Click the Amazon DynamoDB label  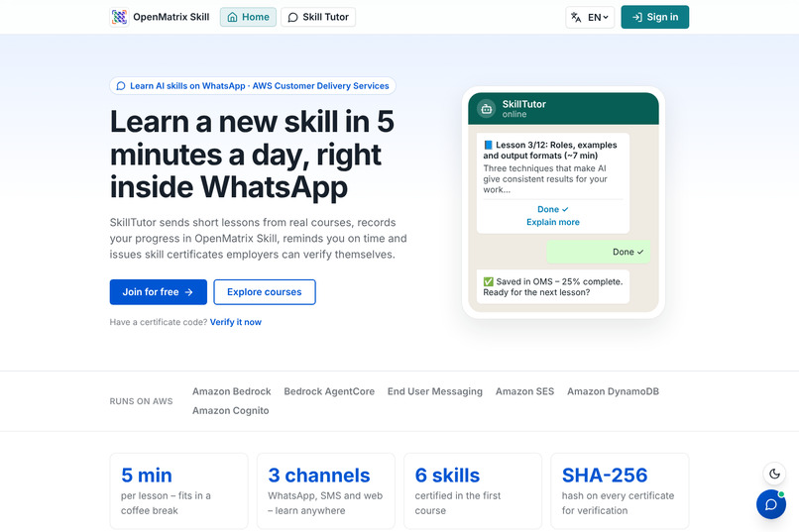pos(613,391)
